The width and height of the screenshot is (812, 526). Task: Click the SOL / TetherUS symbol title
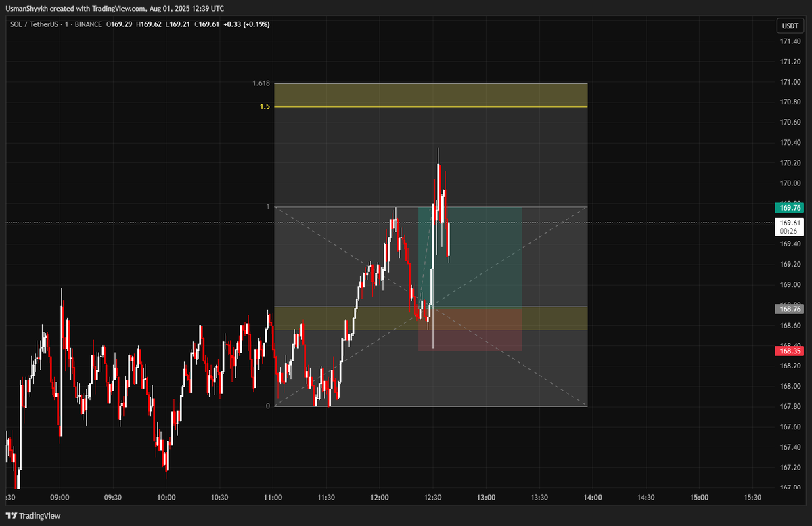point(35,24)
